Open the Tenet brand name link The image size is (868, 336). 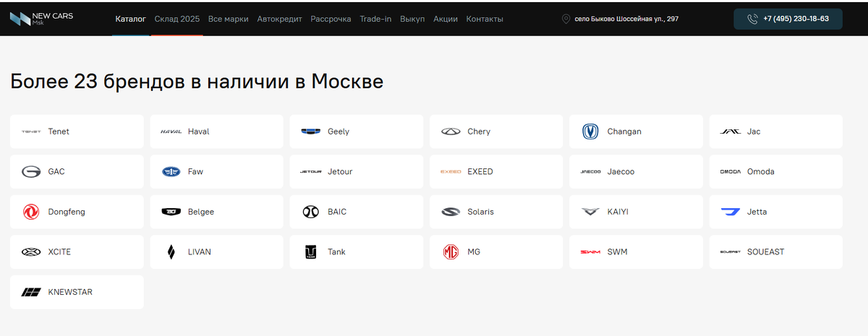coord(59,132)
